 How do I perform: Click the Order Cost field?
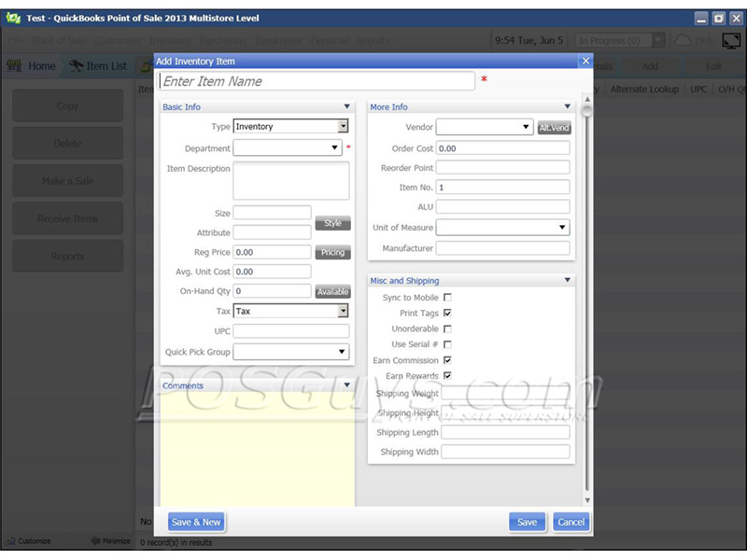click(502, 148)
